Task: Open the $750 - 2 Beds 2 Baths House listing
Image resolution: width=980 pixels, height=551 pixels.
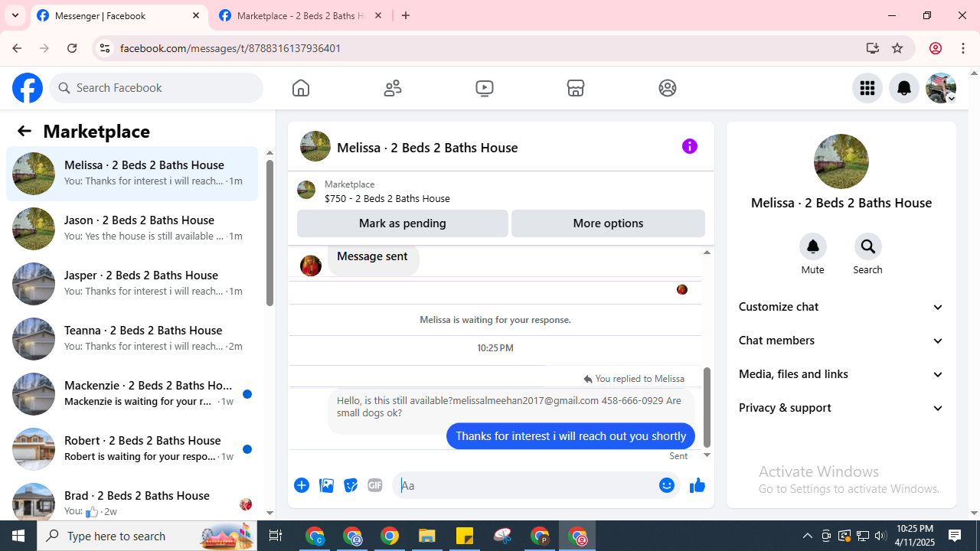Action: [x=387, y=198]
